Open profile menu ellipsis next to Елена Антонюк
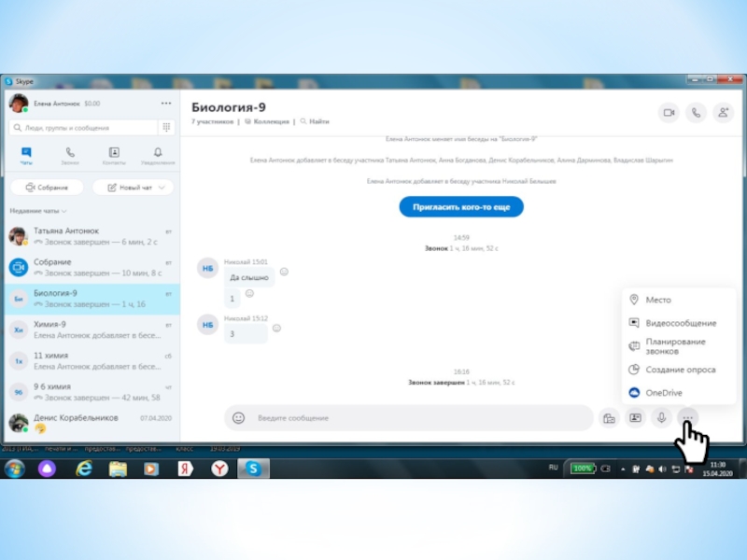The image size is (747, 560). (166, 104)
